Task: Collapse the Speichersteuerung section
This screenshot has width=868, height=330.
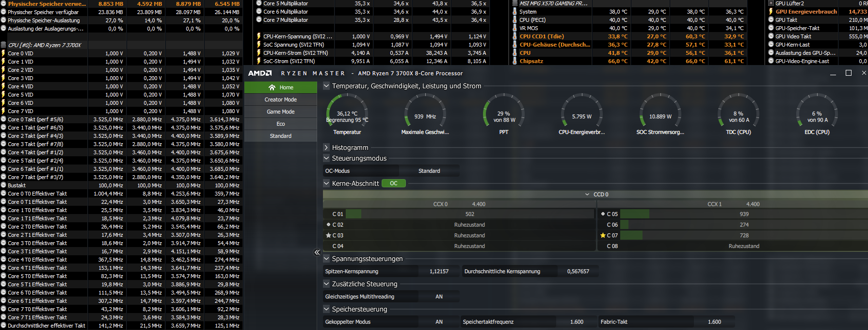Action: pyautogui.click(x=326, y=309)
